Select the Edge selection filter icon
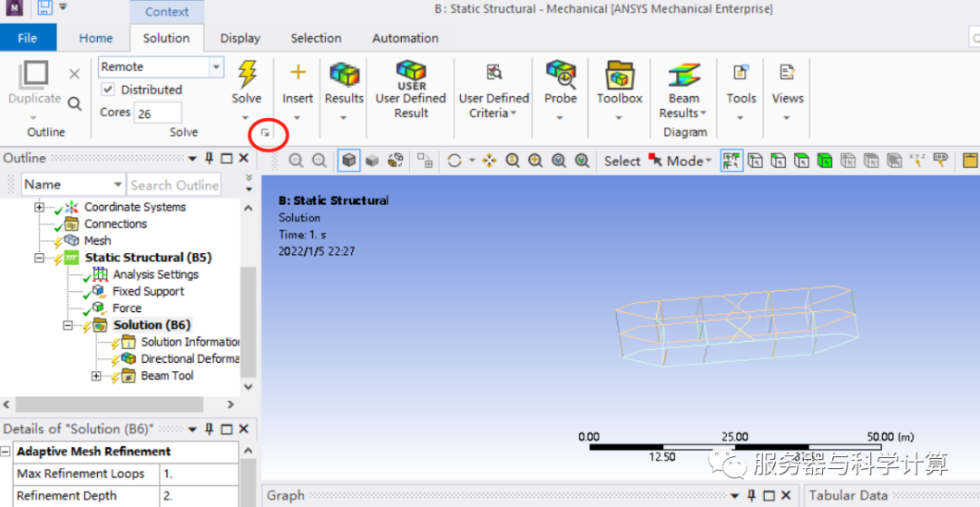This screenshot has height=507, width=980. coord(779,161)
